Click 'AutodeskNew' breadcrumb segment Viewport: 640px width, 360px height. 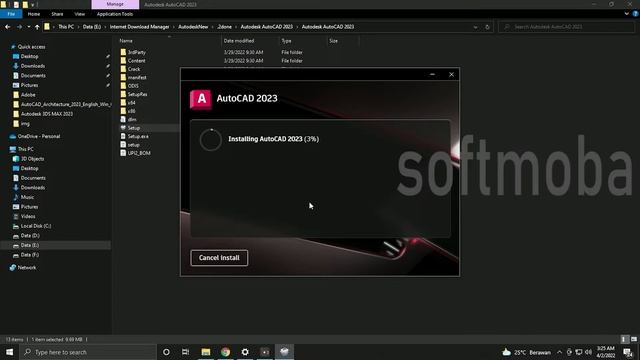click(193, 27)
